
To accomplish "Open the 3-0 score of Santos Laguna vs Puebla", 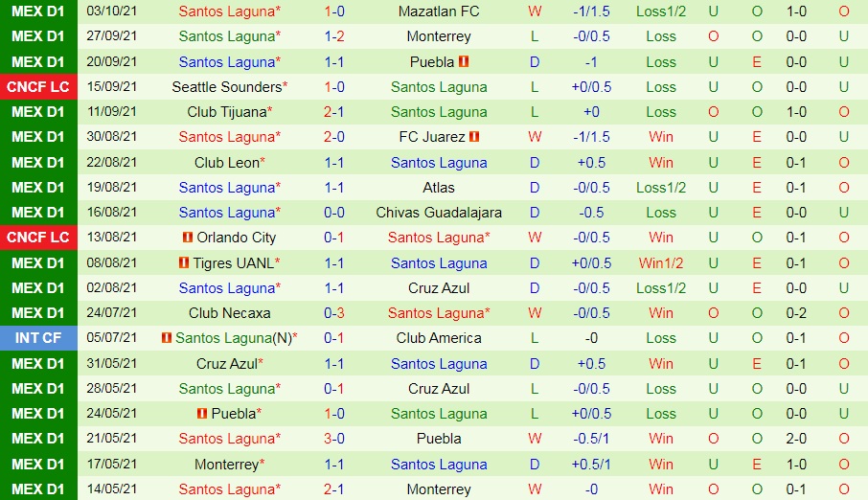I will (x=334, y=439).
